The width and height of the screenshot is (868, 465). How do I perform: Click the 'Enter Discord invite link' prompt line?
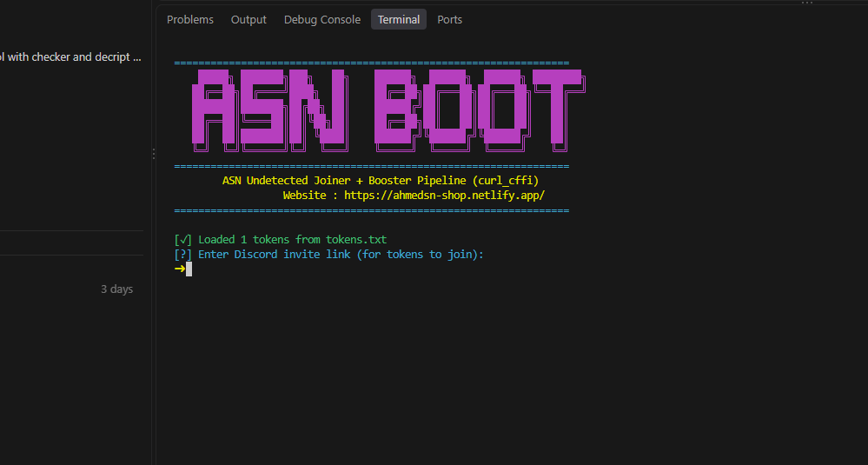(x=328, y=254)
